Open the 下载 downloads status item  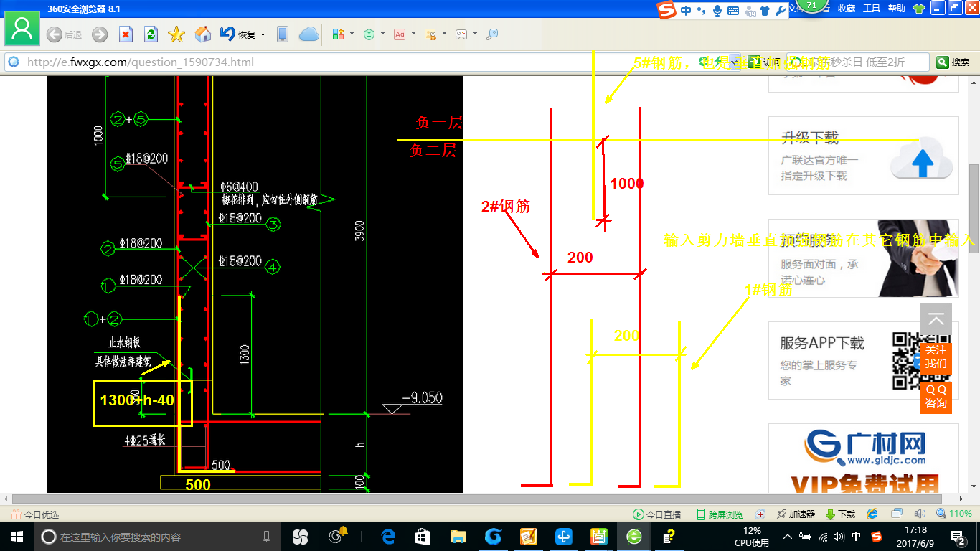click(841, 514)
